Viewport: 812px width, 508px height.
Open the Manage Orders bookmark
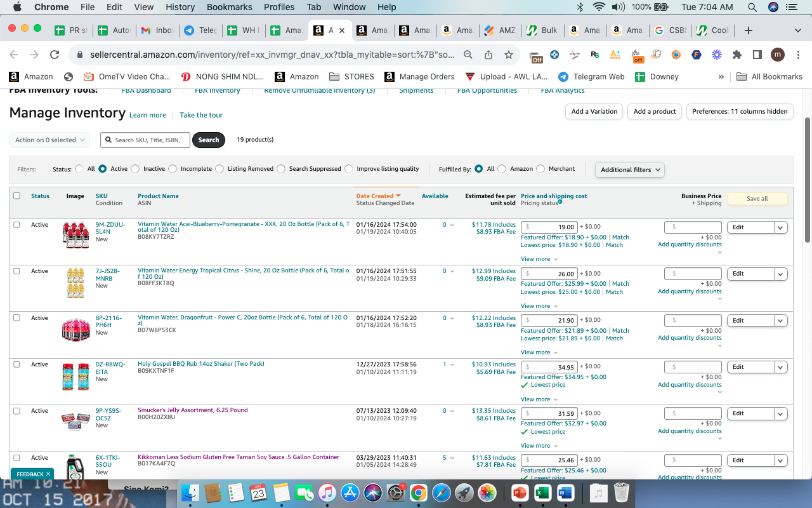[x=419, y=77]
